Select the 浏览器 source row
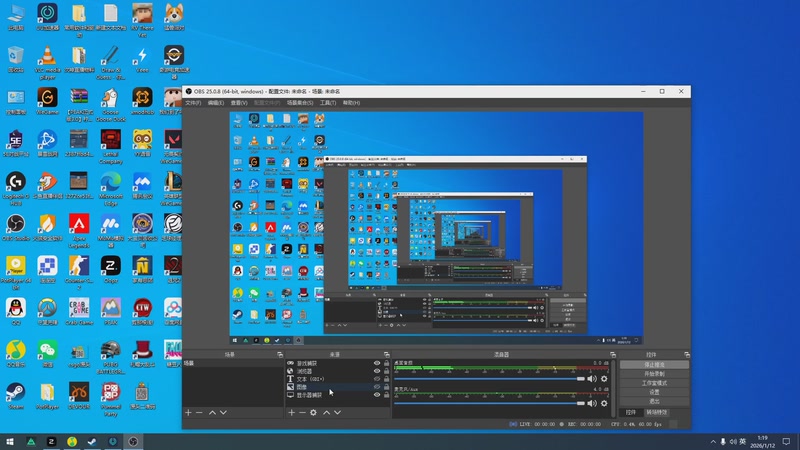The width and height of the screenshot is (800, 450). click(x=338, y=371)
